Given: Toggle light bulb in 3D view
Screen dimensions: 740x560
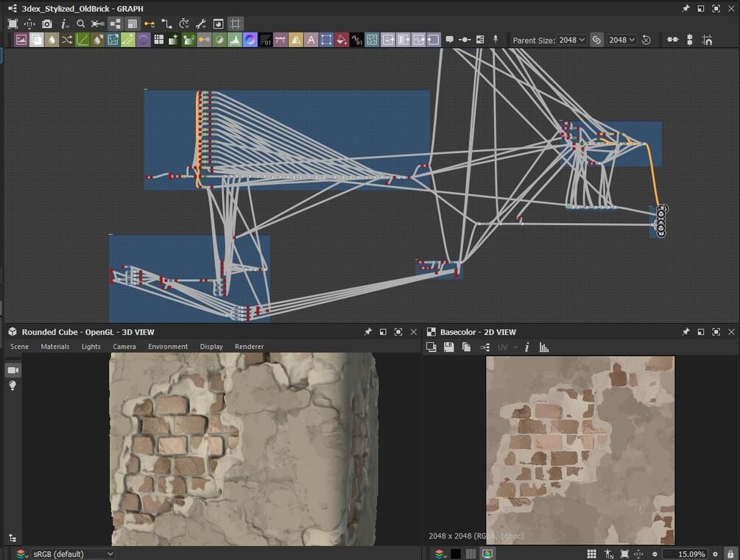Looking at the screenshot, I should click(x=13, y=386).
